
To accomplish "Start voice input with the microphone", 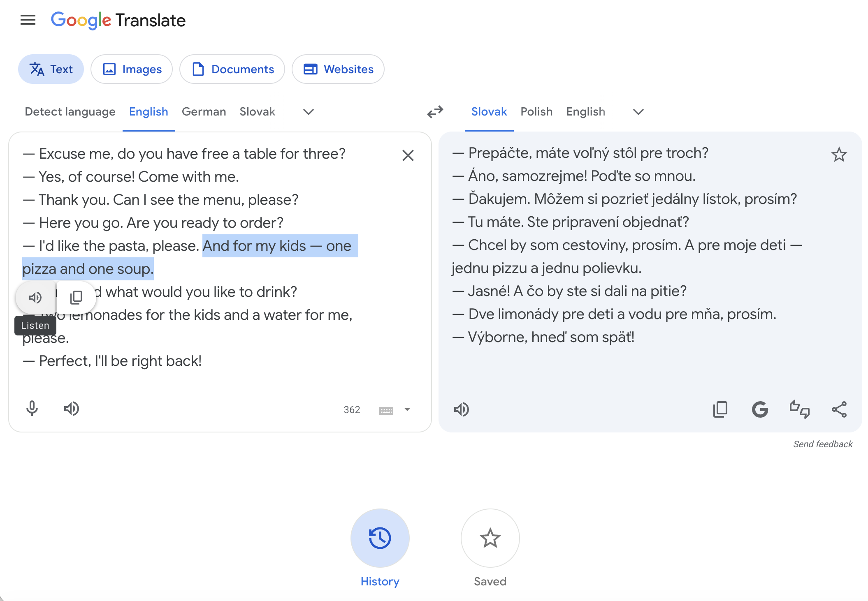I will 32,408.
